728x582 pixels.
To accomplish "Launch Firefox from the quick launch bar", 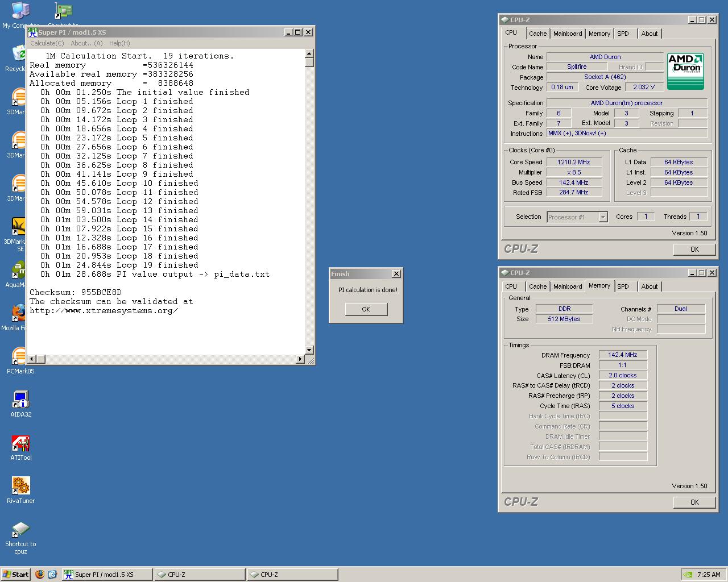I will [x=40, y=574].
